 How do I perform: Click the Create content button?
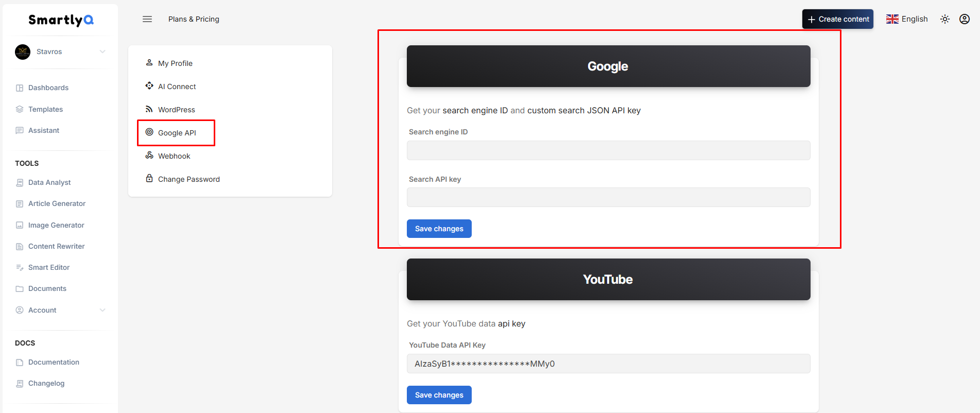[x=838, y=19]
